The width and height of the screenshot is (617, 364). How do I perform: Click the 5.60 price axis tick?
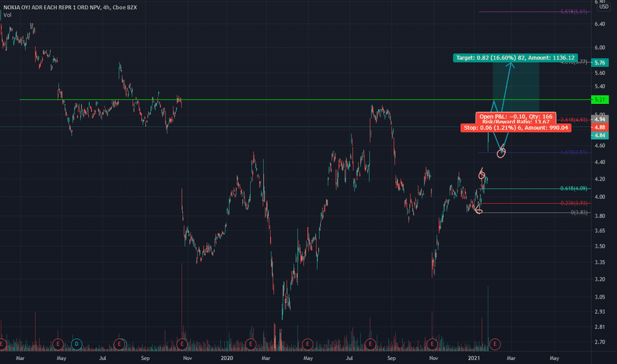(600, 73)
